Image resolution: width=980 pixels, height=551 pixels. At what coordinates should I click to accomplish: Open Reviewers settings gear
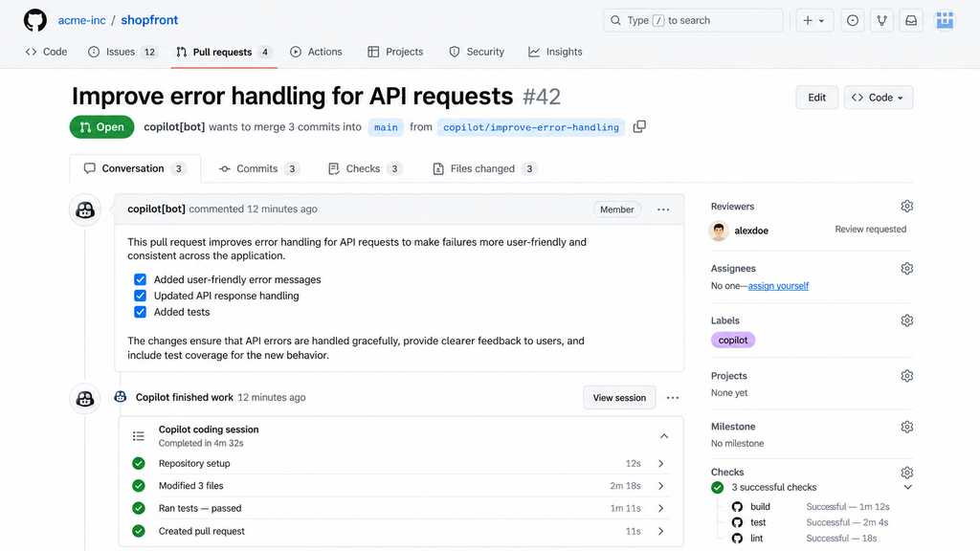(907, 207)
